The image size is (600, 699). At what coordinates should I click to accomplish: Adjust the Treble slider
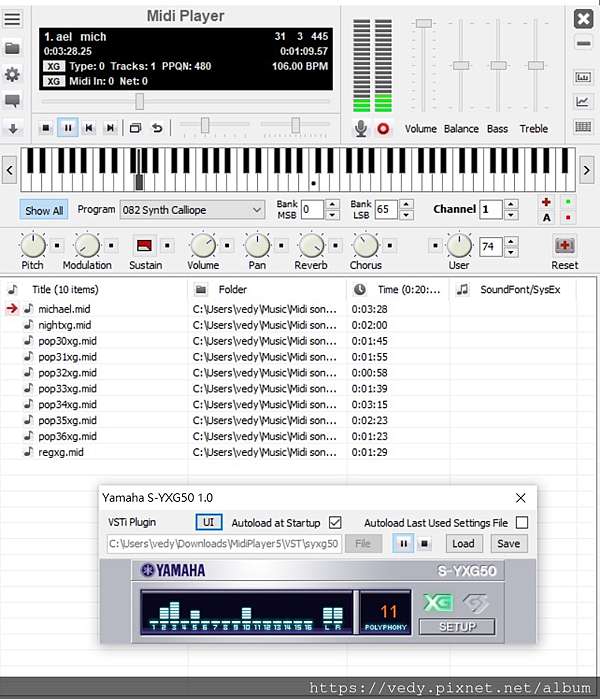click(x=535, y=66)
